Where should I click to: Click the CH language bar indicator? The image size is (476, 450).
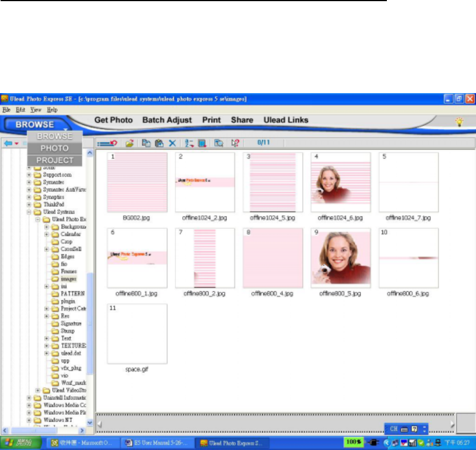tap(394, 429)
